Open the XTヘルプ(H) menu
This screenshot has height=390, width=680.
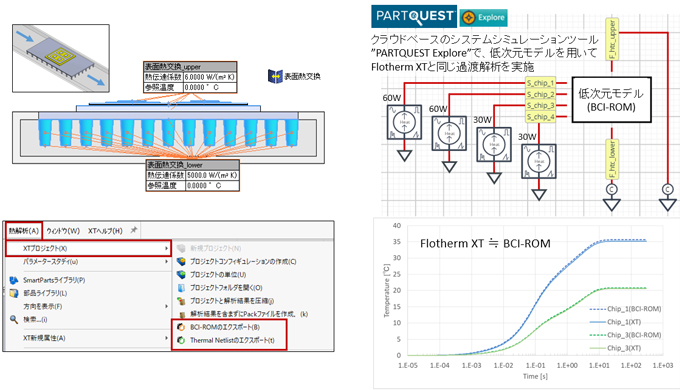click(x=105, y=231)
